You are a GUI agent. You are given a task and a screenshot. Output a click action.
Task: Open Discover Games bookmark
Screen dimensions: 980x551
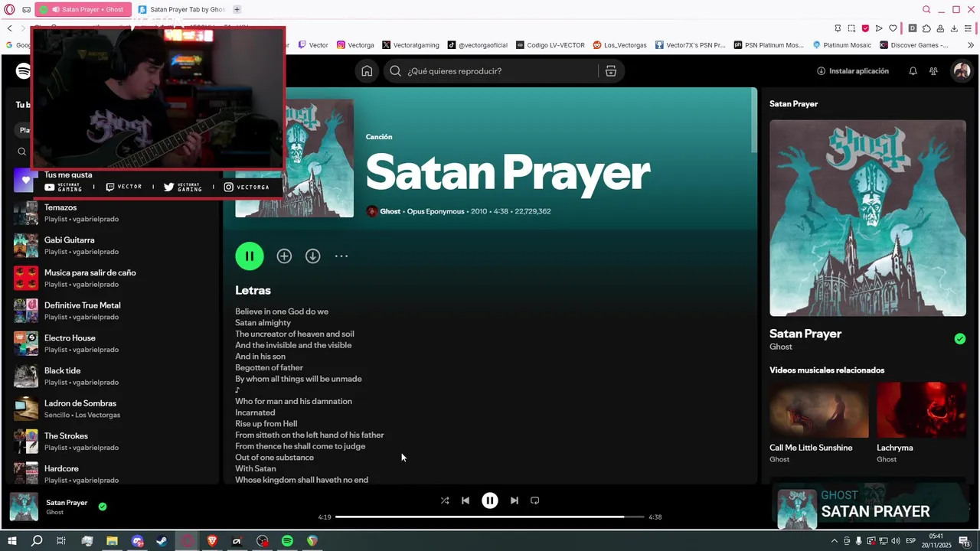pyautogui.click(x=914, y=45)
